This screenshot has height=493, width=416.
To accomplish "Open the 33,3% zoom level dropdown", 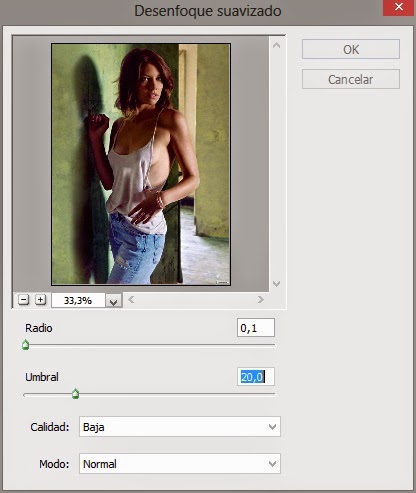I will pos(114,301).
